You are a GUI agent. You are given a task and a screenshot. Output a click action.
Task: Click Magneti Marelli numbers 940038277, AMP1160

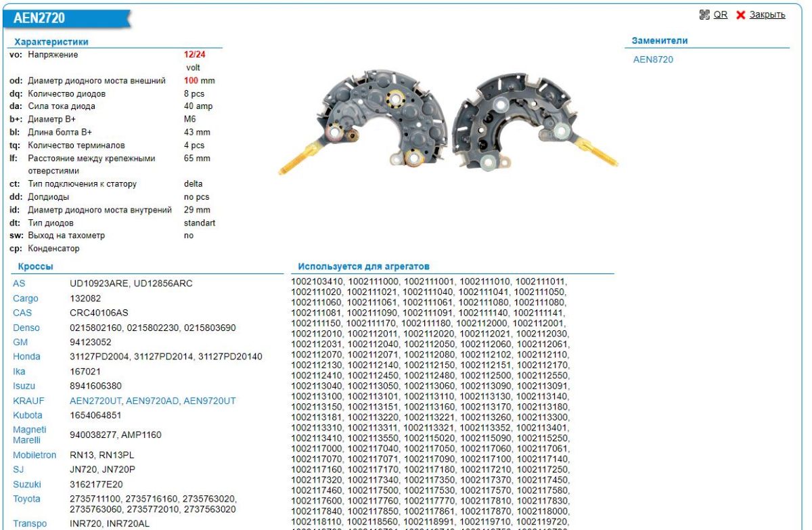click(x=116, y=435)
